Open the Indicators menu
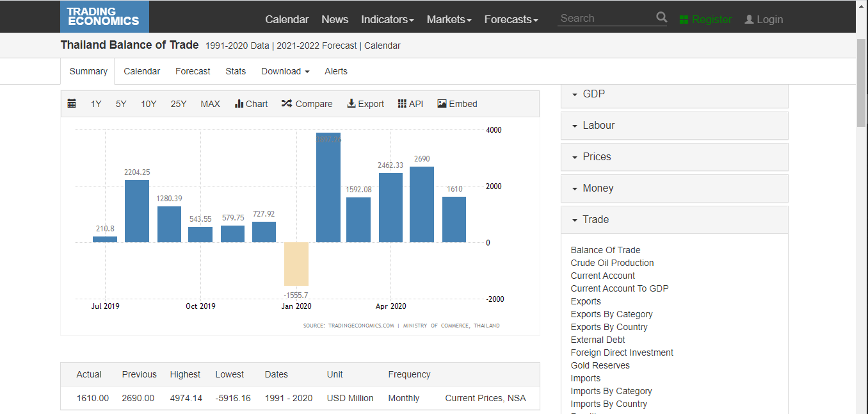868x414 pixels. coord(387,19)
